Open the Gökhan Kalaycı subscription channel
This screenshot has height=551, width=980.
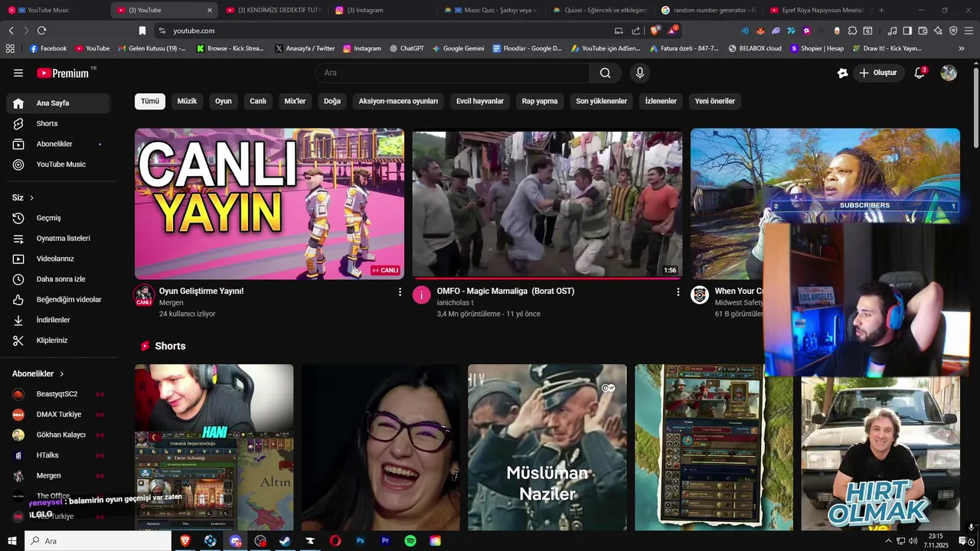coord(58,435)
